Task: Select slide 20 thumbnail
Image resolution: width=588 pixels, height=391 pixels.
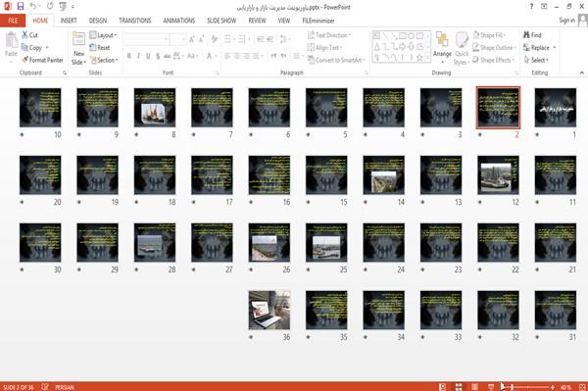Action: (x=40, y=175)
